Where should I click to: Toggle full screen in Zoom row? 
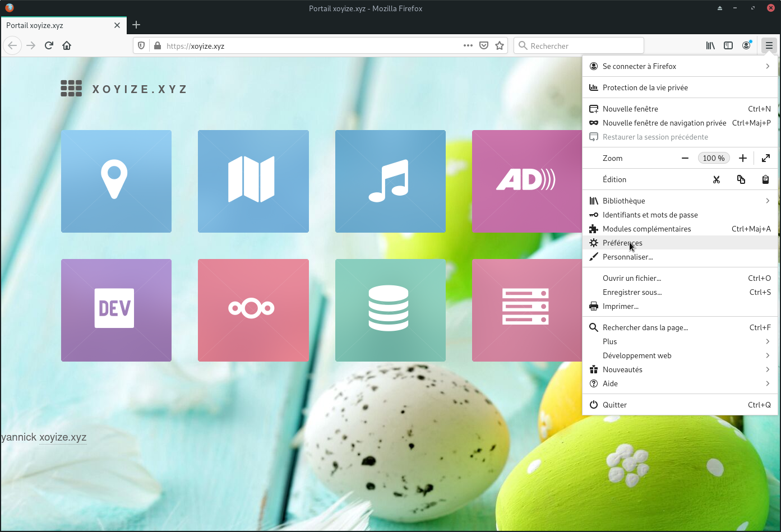click(766, 158)
